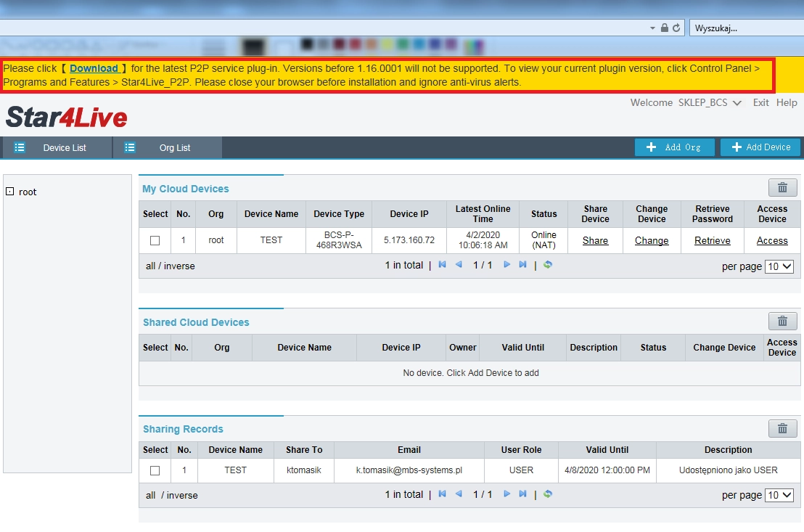Go to previous page in Sharing Records

[459, 494]
